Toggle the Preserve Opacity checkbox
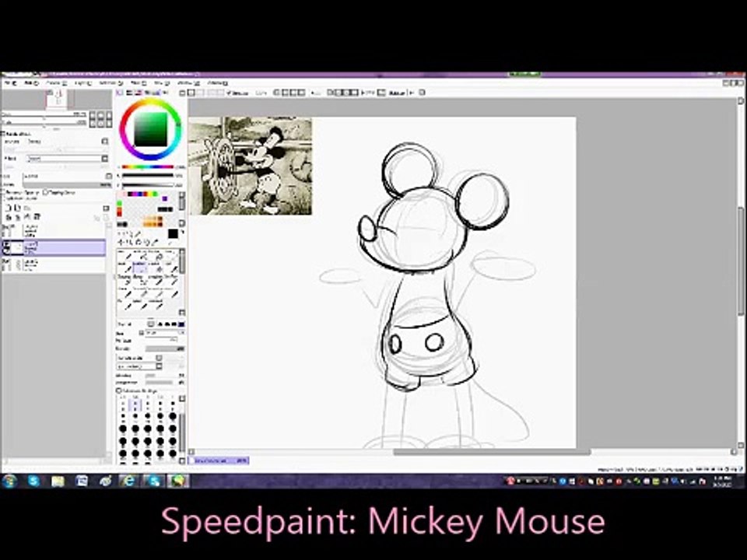Screen dimensions: 747x560 4,193
